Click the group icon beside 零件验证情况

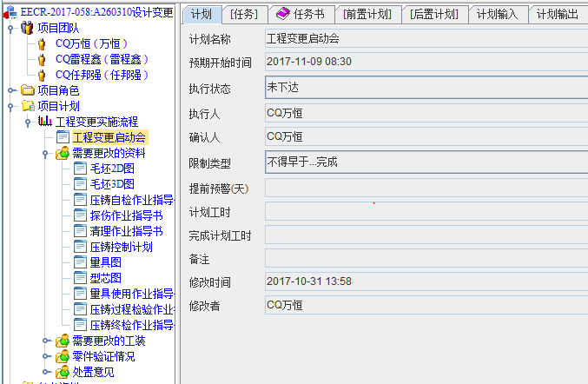63,356
